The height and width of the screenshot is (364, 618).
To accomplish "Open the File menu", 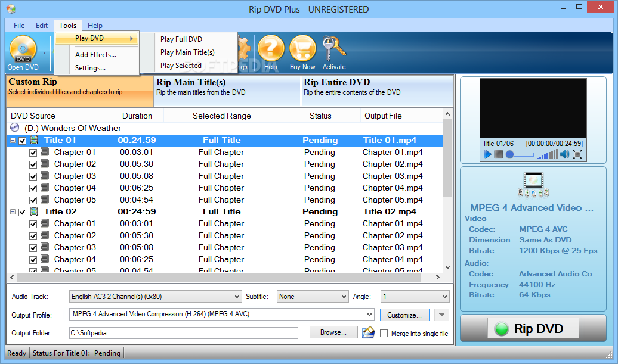I will coord(19,25).
